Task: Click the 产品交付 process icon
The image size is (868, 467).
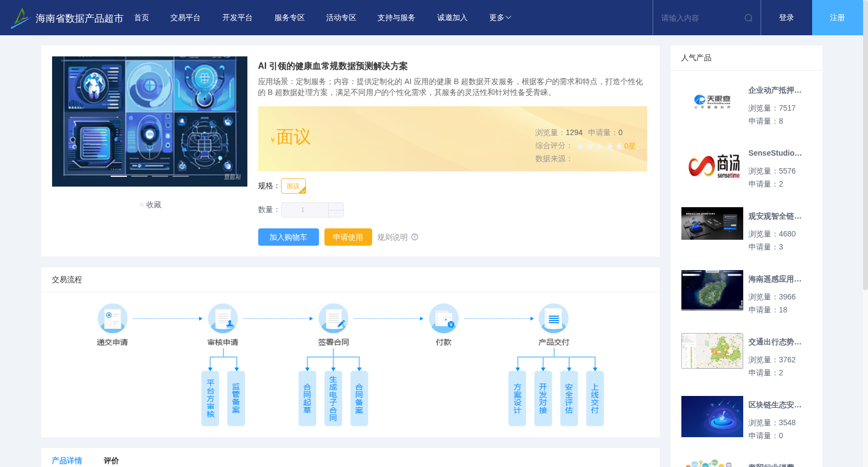Action: point(554,318)
